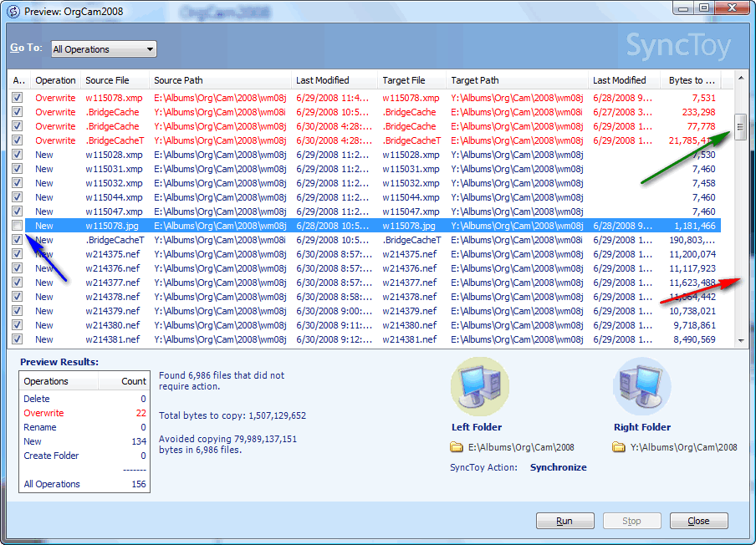Click the Right Folder computer icon

(641, 386)
